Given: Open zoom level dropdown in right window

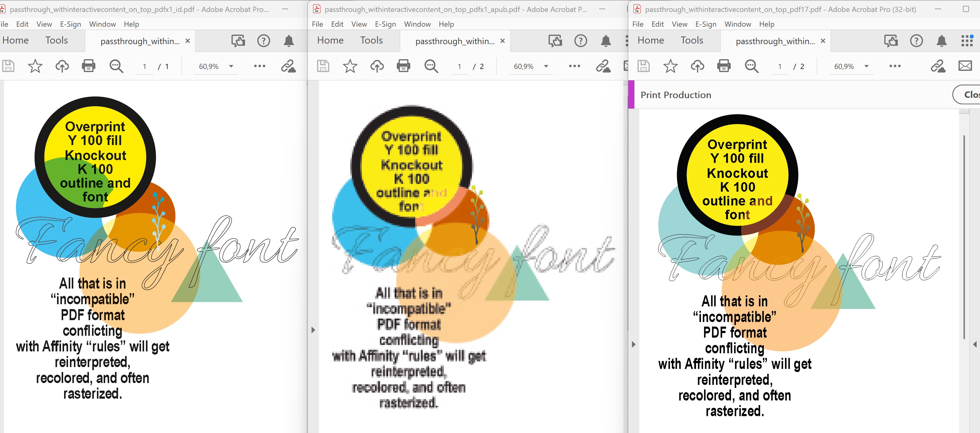Looking at the screenshot, I should (866, 66).
